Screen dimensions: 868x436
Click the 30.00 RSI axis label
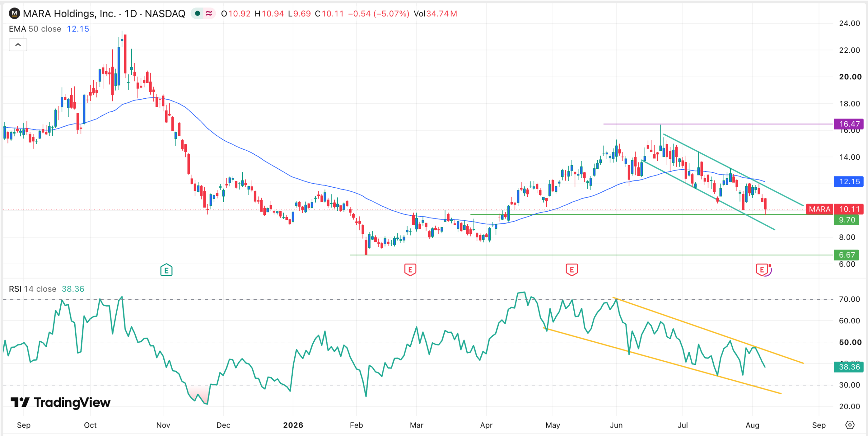click(x=849, y=385)
